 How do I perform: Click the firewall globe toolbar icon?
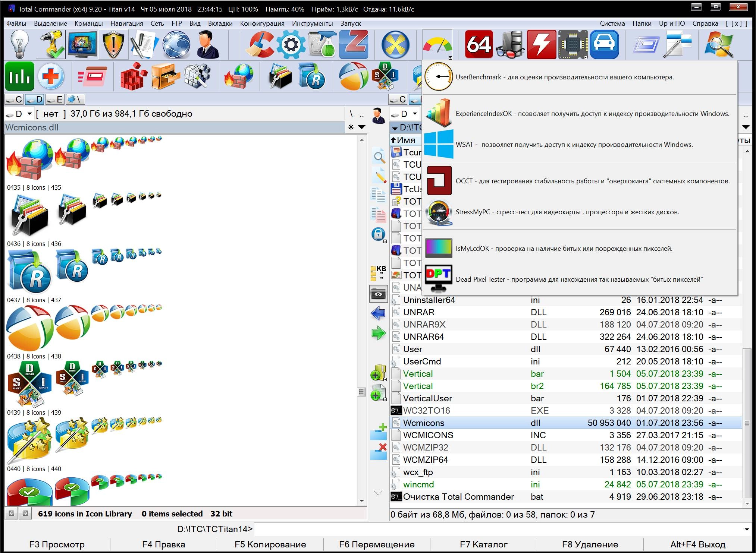pos(239,76)
